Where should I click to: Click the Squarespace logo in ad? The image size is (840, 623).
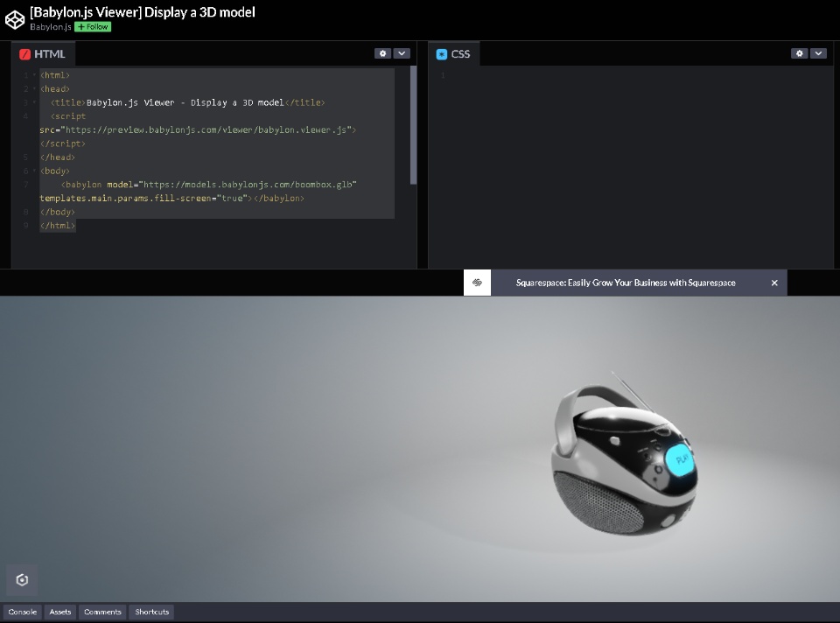(x=477, y=283)
